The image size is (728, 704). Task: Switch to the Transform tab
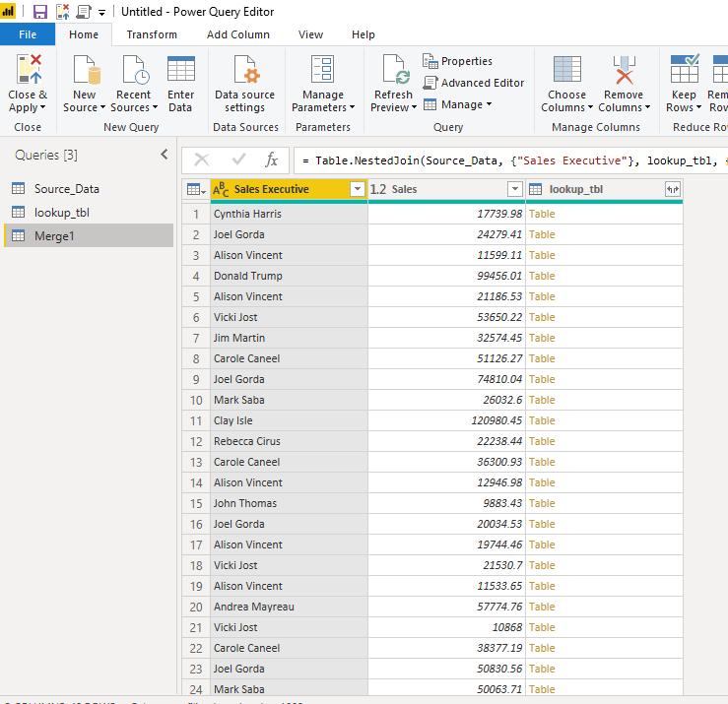coord(152,34)
